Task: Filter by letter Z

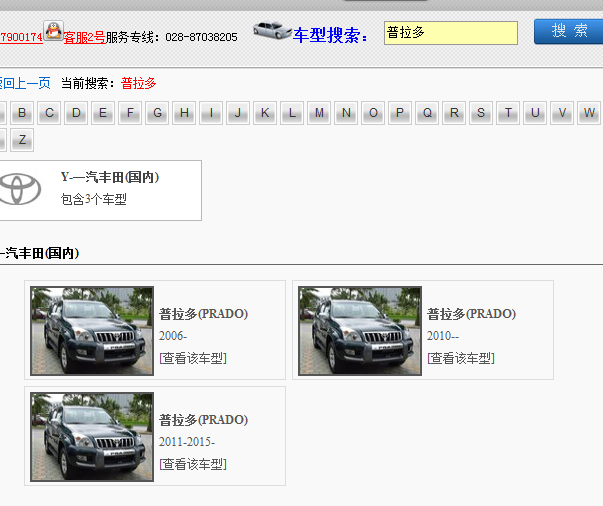Action: [x=22, y=140]
